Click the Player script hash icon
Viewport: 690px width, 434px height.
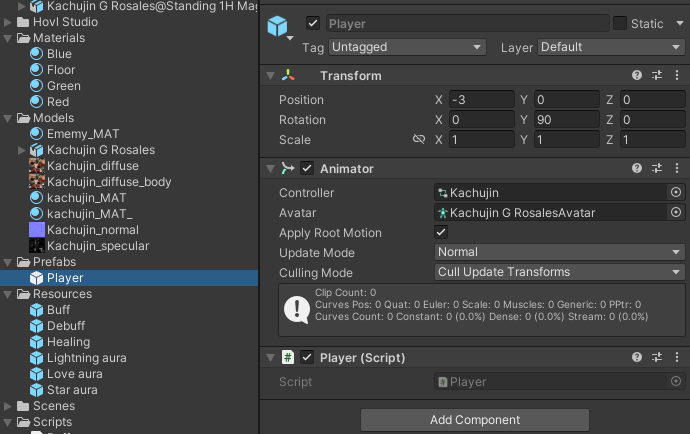coord(288,357)
